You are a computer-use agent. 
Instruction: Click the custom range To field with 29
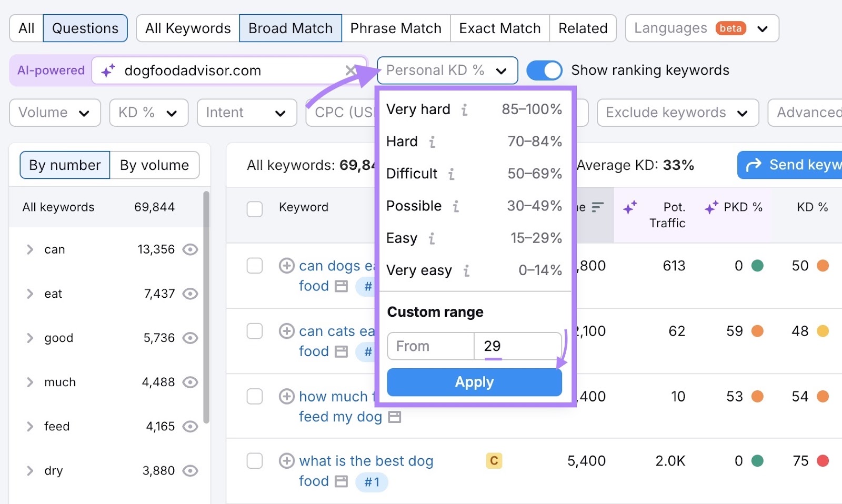[x=518, y=346]
